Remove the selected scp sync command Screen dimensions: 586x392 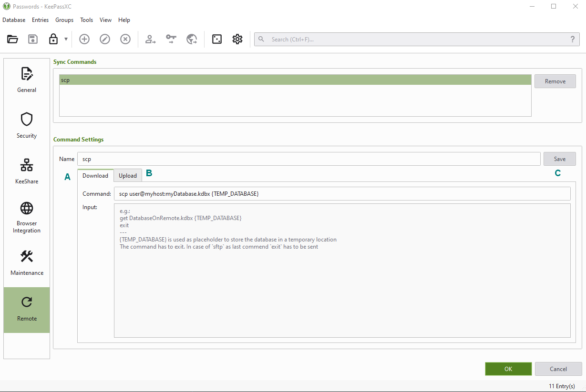(x=555, y=81)
